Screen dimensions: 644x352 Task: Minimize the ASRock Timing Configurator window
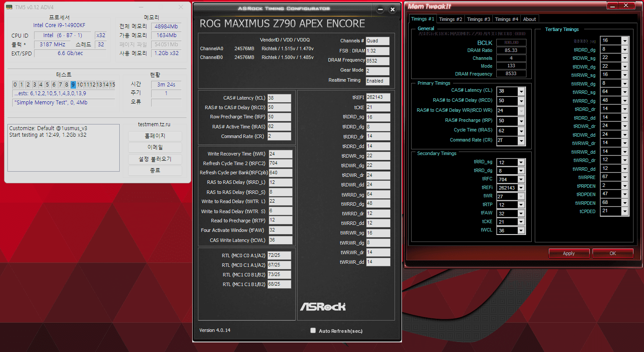[381, 9]
